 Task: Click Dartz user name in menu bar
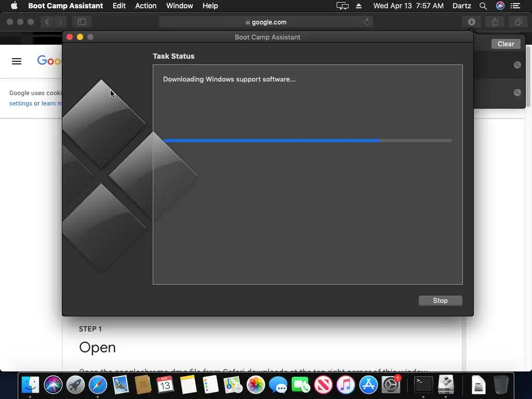tap(462, 6)
